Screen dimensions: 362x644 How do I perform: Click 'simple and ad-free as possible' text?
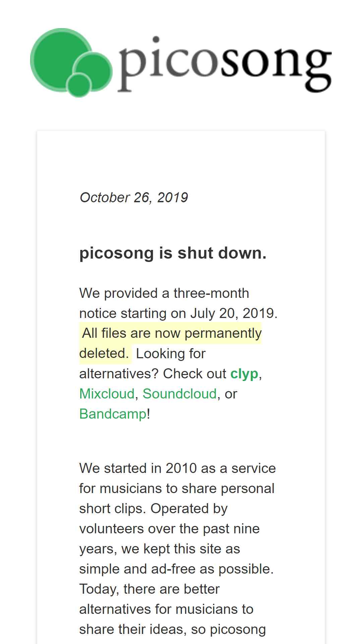click(175, 569)
